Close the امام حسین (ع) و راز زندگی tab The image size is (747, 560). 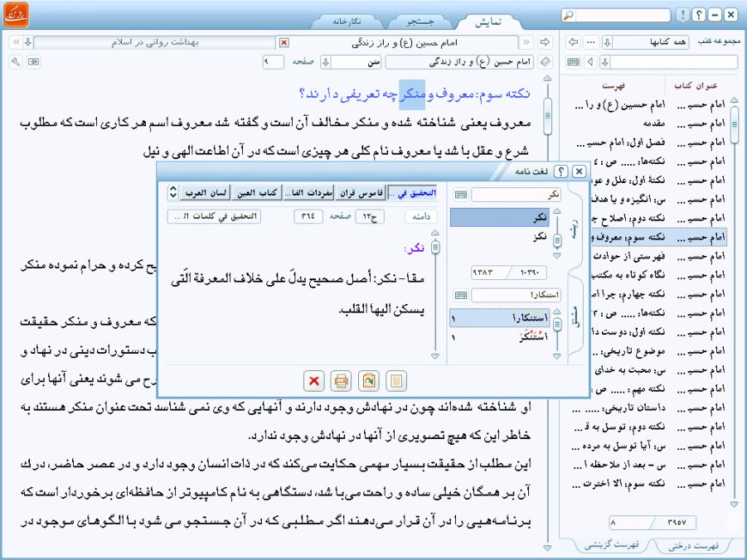[284, 43]
